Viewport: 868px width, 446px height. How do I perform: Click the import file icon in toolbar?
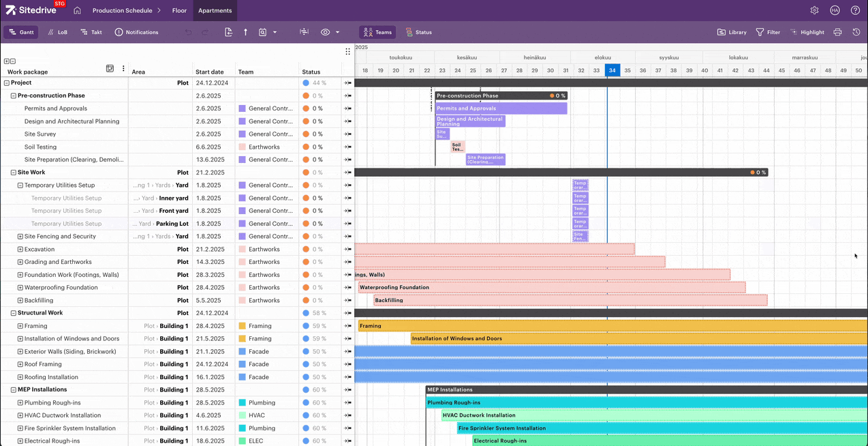[228, 32]
